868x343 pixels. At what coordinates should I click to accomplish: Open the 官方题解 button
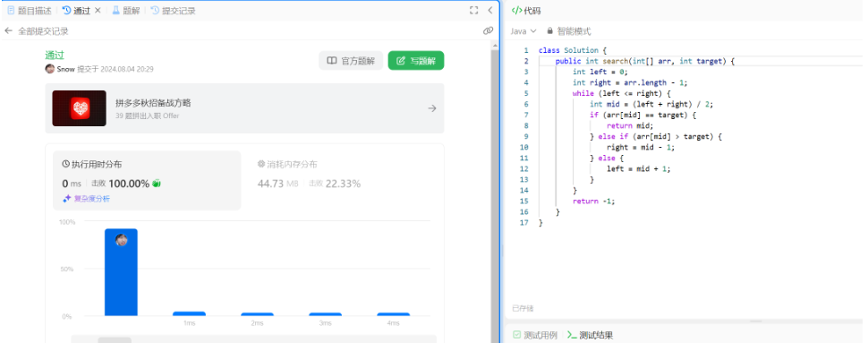point(351,61)
